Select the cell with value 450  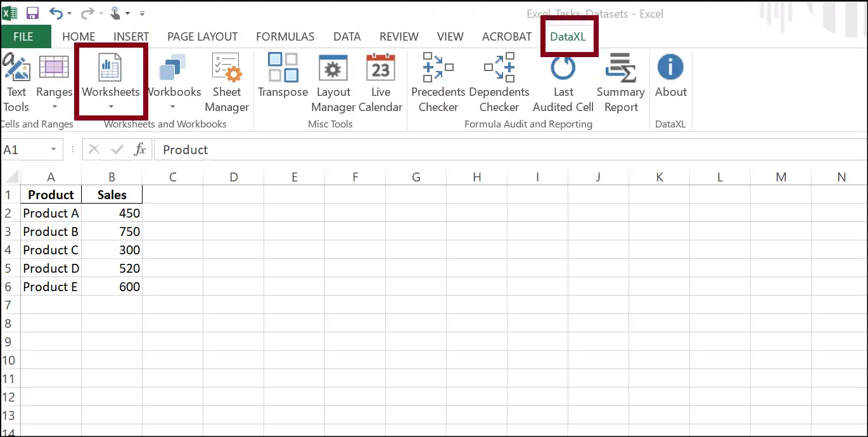point(112,213)
